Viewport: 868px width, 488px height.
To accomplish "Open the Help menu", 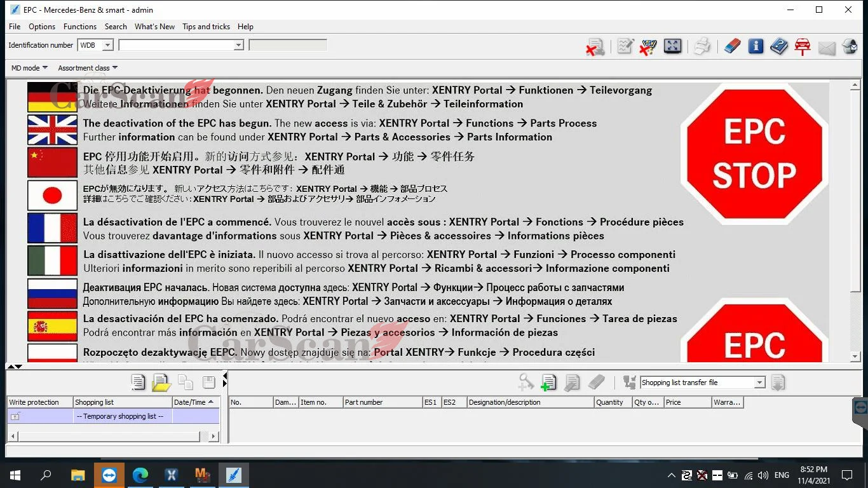I will 245,27.
